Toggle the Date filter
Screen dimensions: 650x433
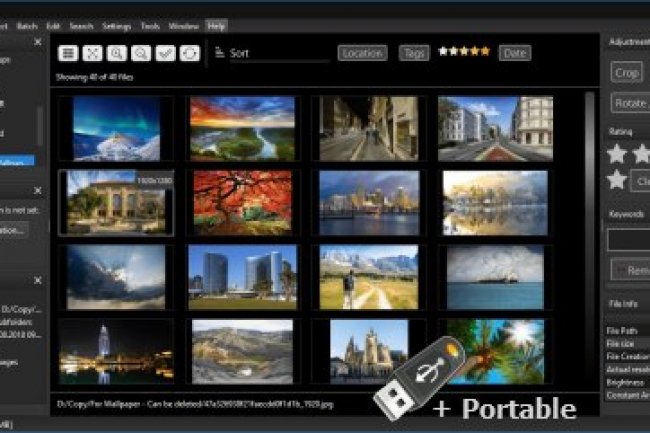[x=515, y=53]
